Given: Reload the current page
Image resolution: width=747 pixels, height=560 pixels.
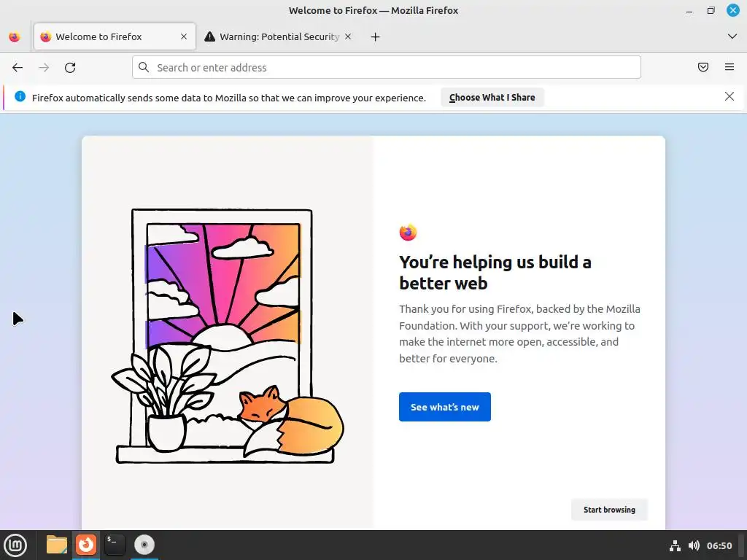Looking at the screenshot, I should (70, 68).
